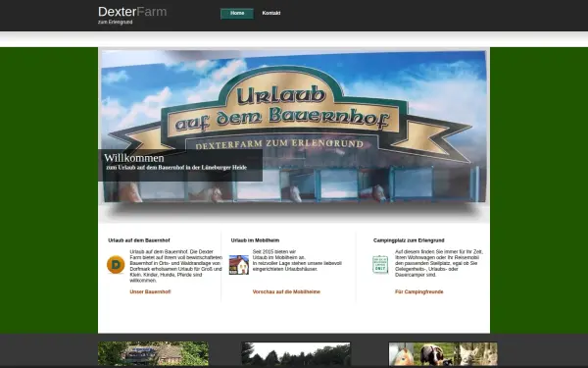
Task: Click the small house Mobilheim icon
Action: (239, 265)
